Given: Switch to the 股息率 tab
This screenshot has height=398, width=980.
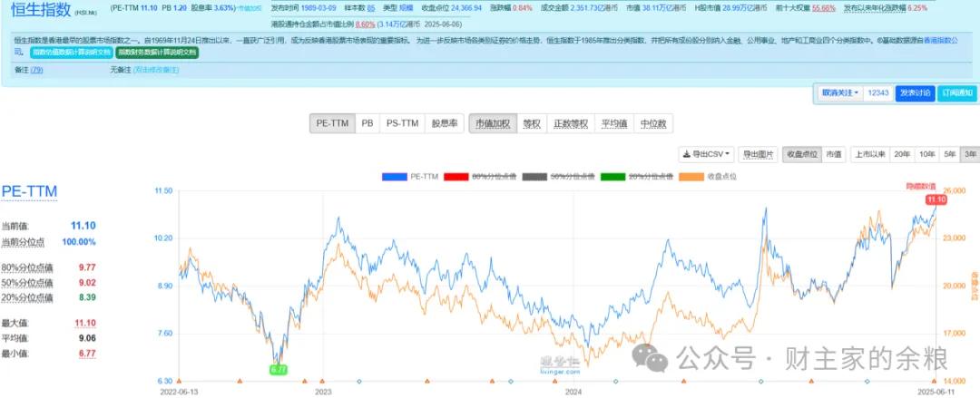Looking at the screenshot, I should click(x=445, y=123).
